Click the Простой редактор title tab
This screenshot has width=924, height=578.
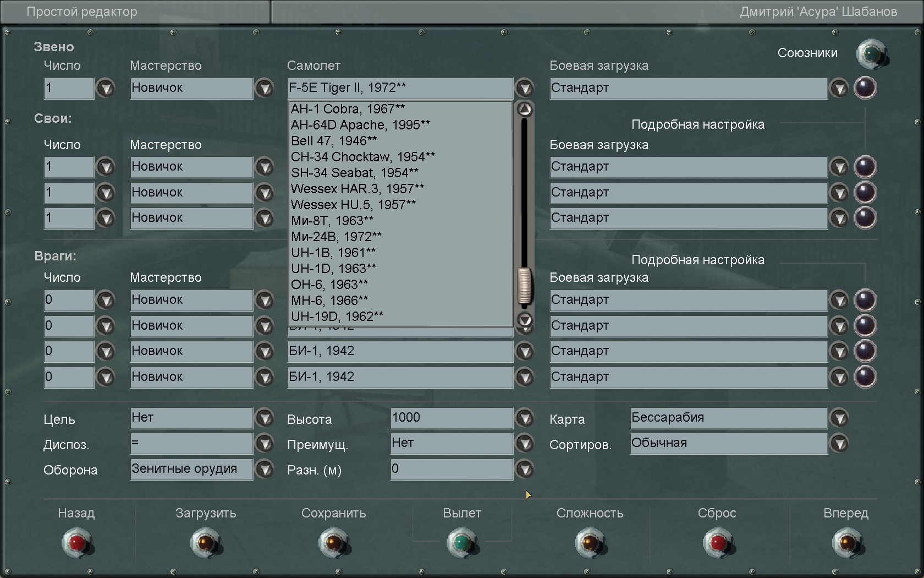tap(136, 12)
